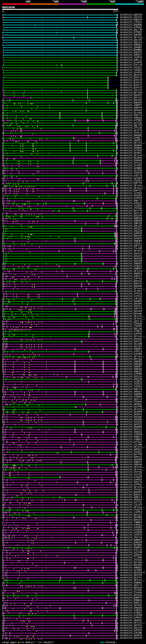Click the query end position 577
Image resolution: width=146 pixels, height=644 pixels.
115,11
